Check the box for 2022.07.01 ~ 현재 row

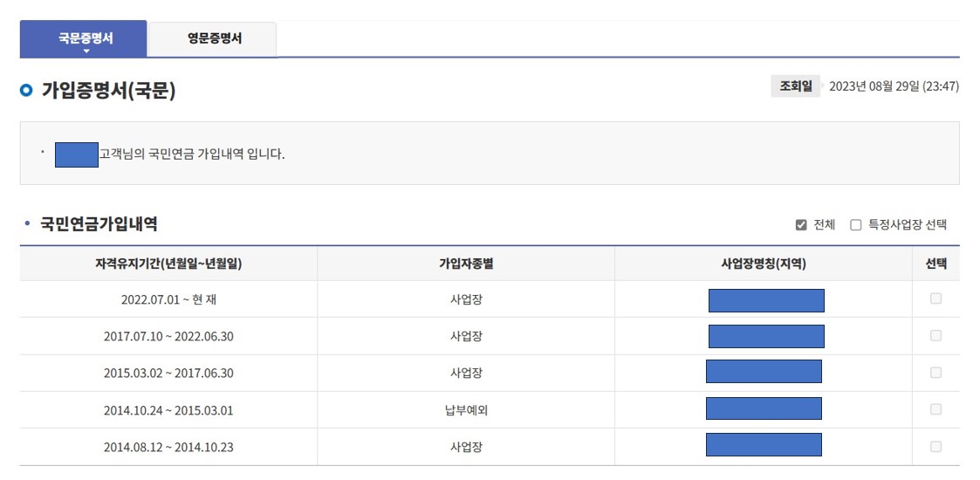(x=935, y=298)
